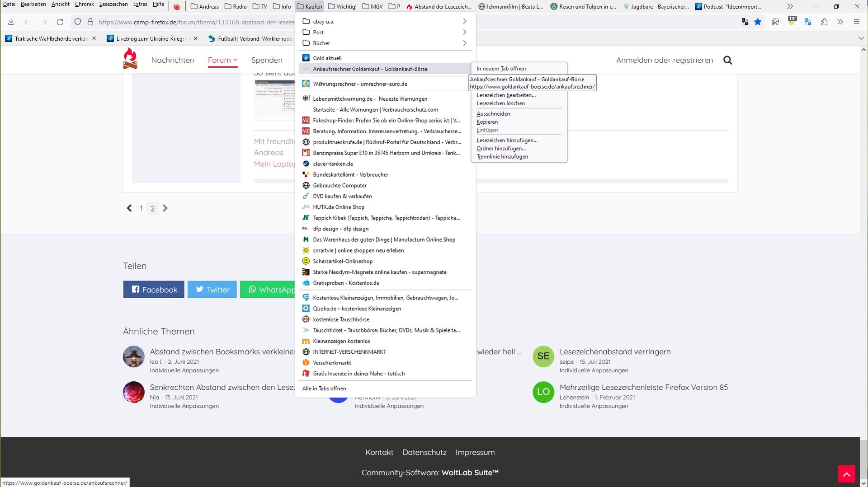This screenshot has height=487, width=868.
Task: Open the Datenschutz footer link
Action: coord(424,452)
